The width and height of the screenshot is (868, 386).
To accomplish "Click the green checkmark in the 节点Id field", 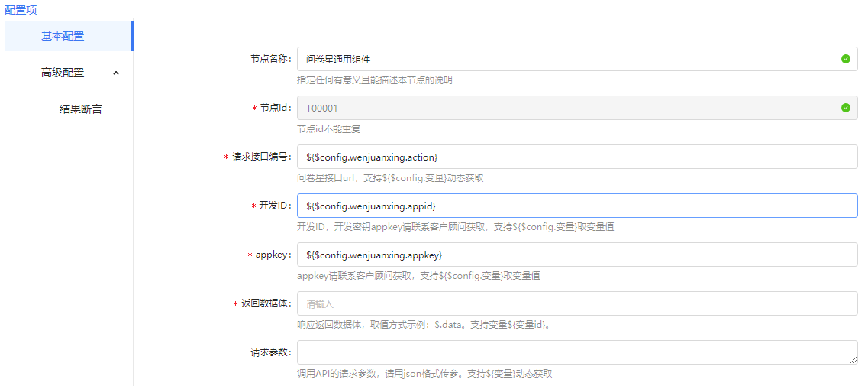I will click(845, 108).
